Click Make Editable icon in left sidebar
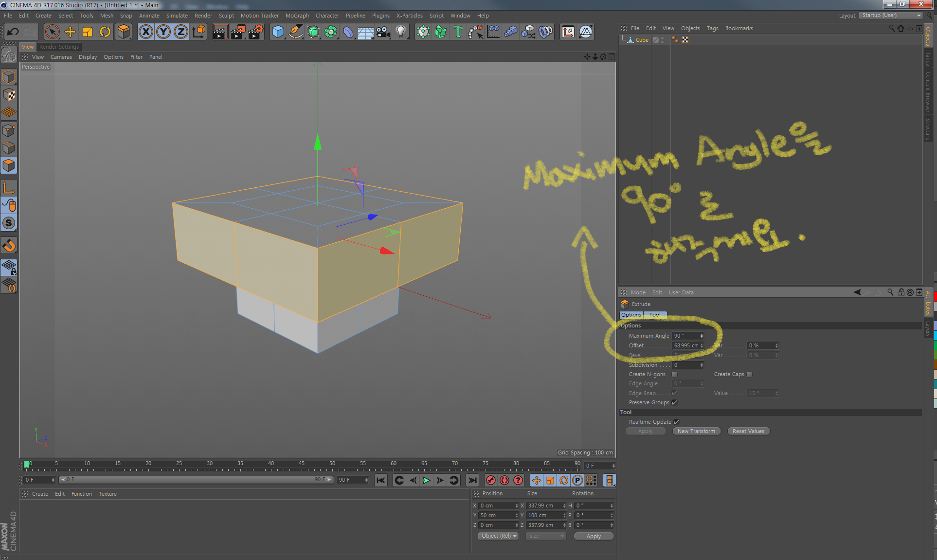The image size is (937, 560). coord(9,55)
